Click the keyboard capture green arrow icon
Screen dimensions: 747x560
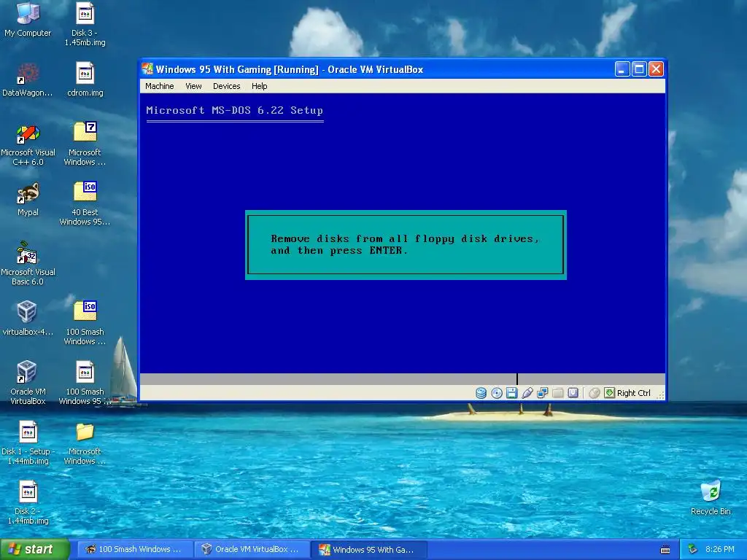(609, 393)
